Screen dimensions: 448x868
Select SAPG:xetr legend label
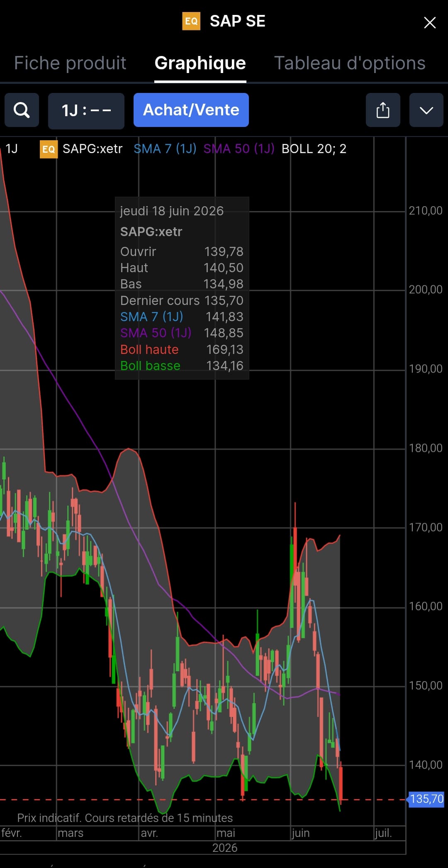(x=93, y=149)
